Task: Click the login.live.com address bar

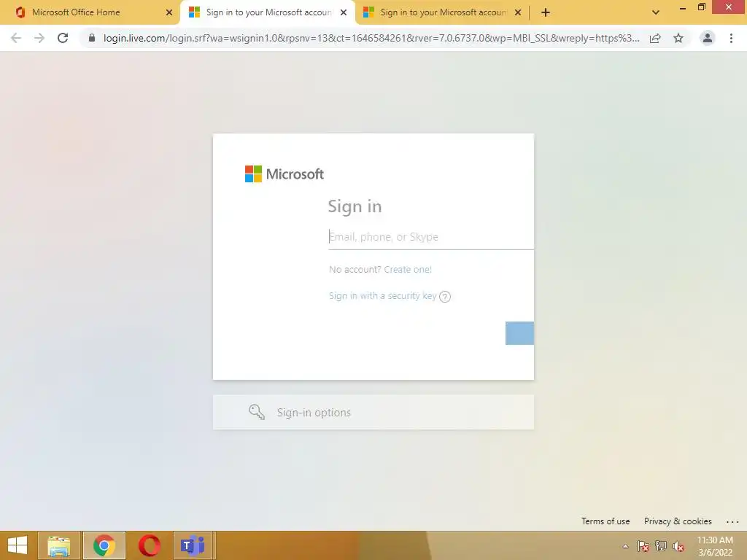Action: [x=371, y=38]
